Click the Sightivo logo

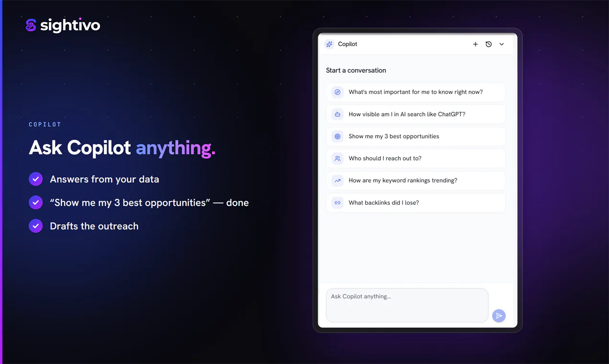(x=63, y=25)
